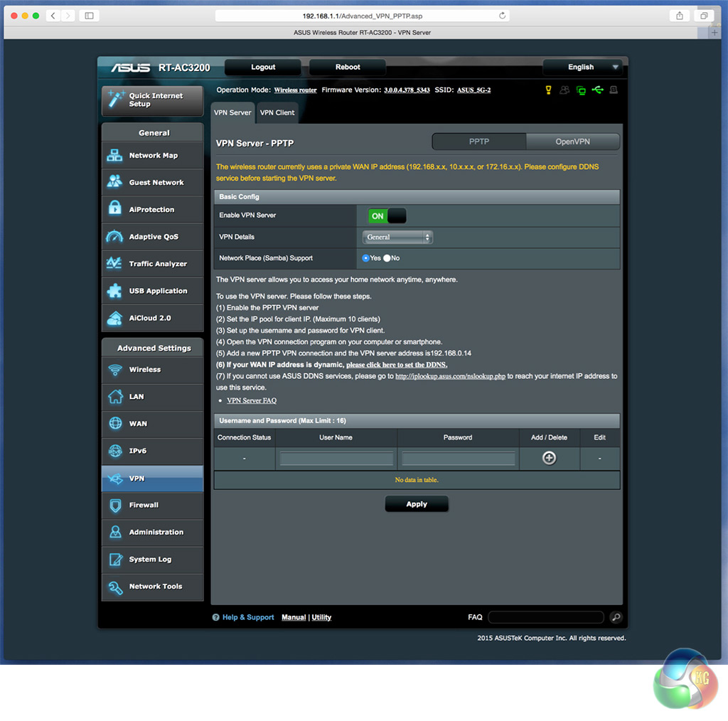The width and height of the screenshot is (728, 721).
Task: Click the green USB status icon
Action: point(597,90)
